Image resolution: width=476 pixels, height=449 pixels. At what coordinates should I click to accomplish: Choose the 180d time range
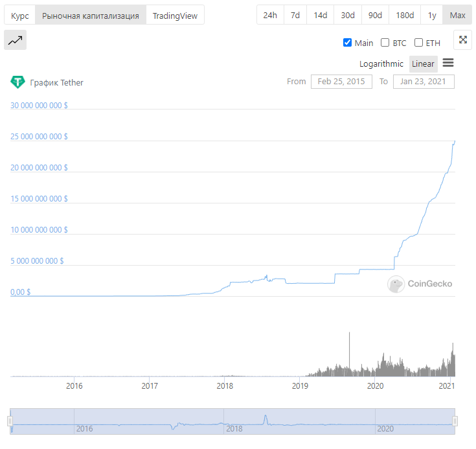tap(405, 15)
